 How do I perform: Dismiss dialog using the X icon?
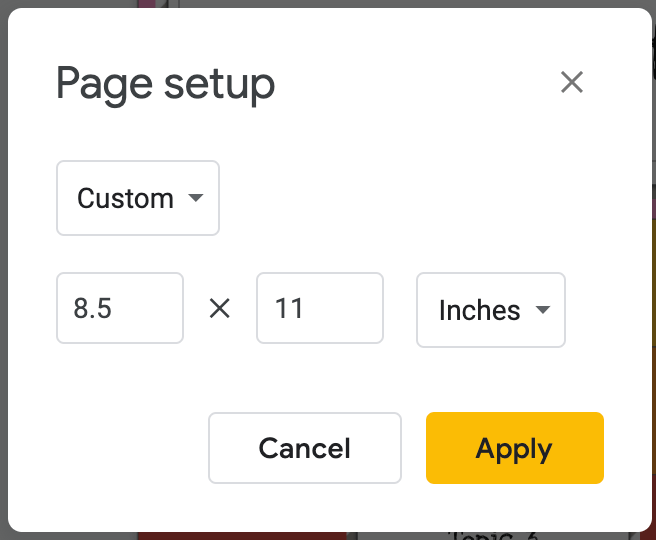(x=572, y=82)
